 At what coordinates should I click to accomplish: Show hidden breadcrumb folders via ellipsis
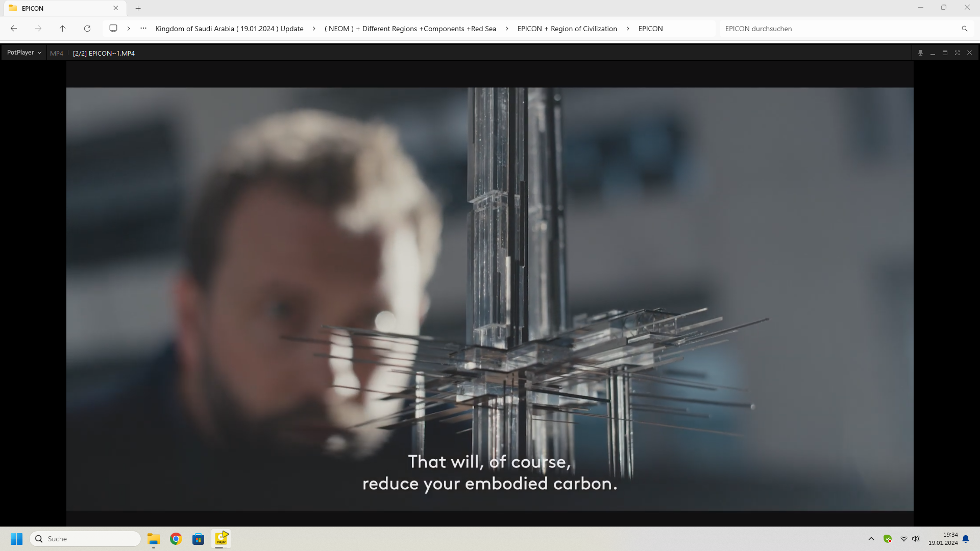click(143, 28)
